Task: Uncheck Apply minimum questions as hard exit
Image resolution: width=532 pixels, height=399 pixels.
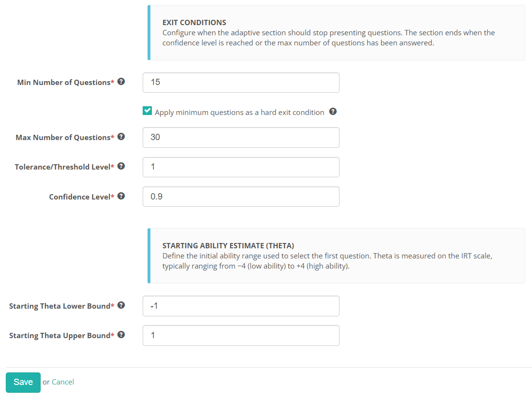Action: click(147, 111)
